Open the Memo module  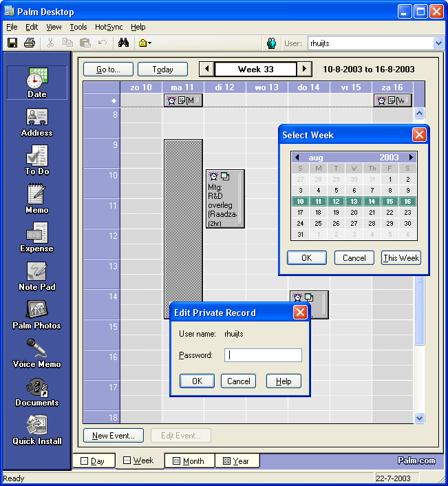[37, 199]
